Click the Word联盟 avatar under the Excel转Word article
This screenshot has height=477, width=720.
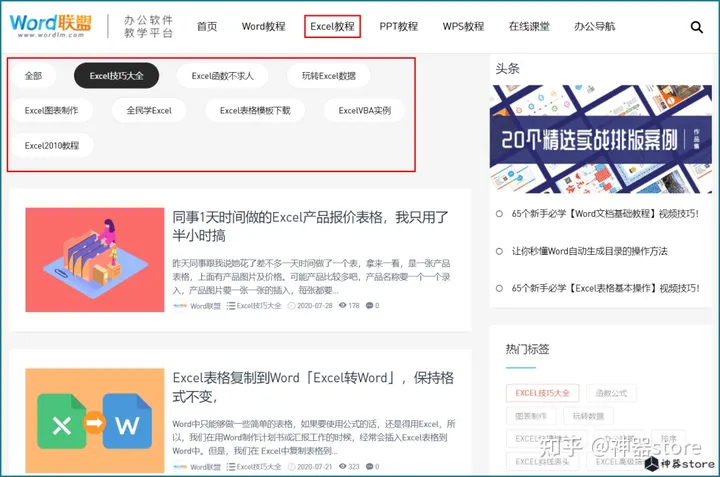[180, 466]
